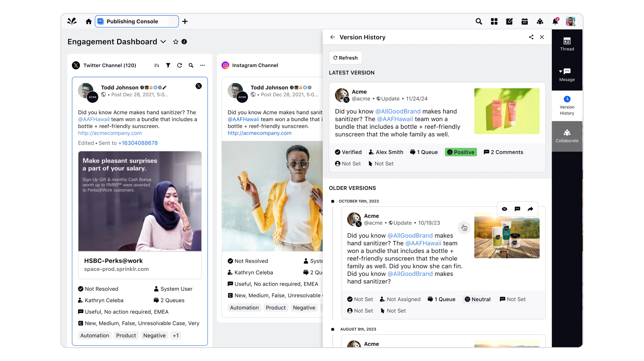The image size is (644, 361).
Task: Click the Positive sentiment green badge
Action: tap(461, 152)
